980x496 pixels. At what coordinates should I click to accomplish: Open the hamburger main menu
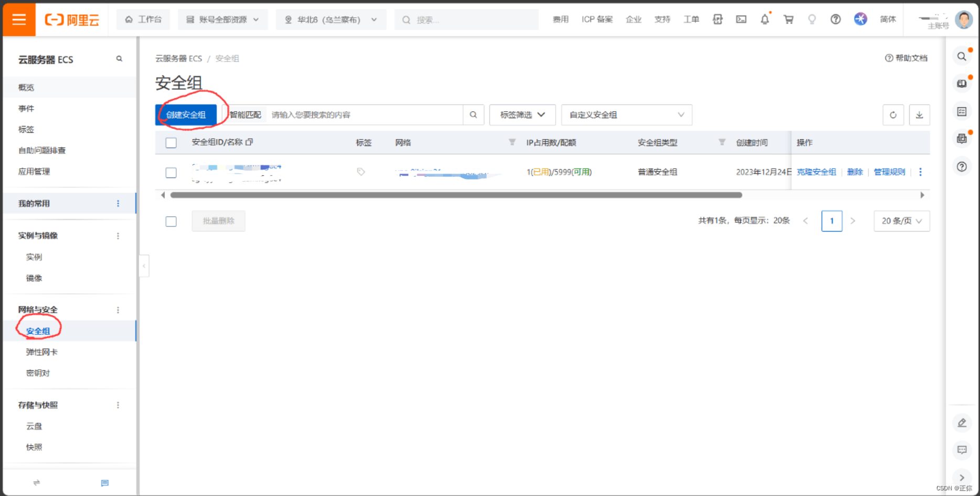point(19,19)
